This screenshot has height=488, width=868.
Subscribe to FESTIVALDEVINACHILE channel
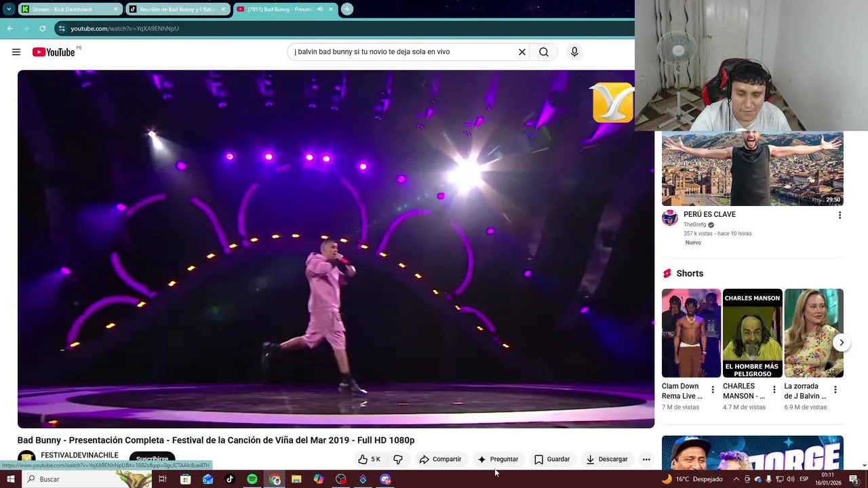point(152,459)
